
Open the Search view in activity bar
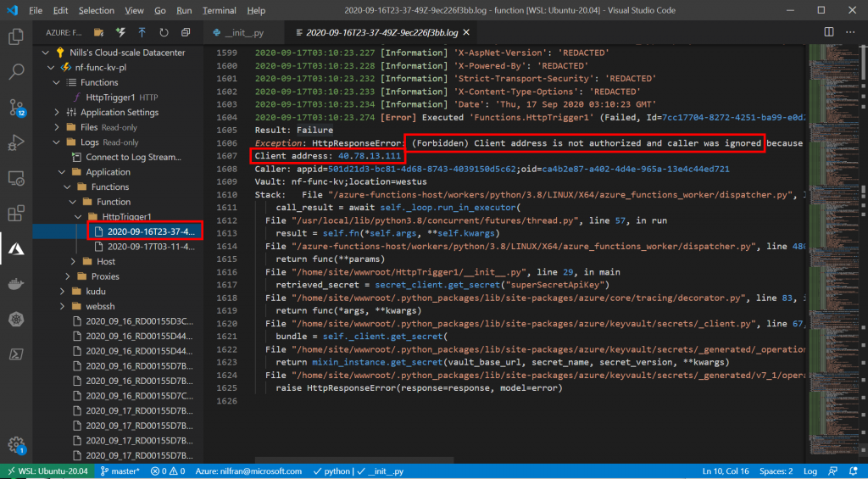click(x=16, y=71)
